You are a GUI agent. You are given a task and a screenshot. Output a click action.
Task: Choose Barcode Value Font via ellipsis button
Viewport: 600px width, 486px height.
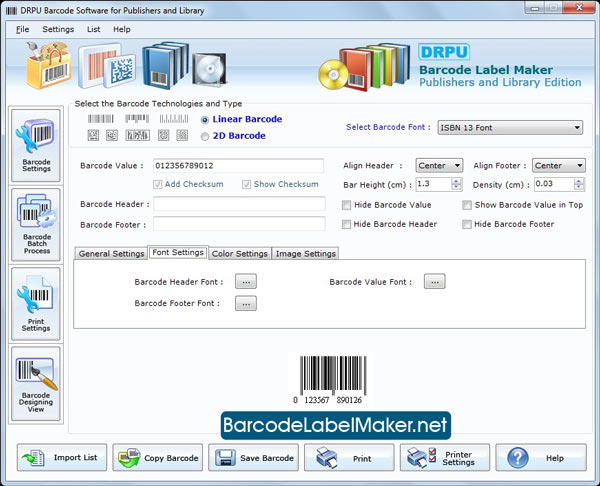(434, 282)
